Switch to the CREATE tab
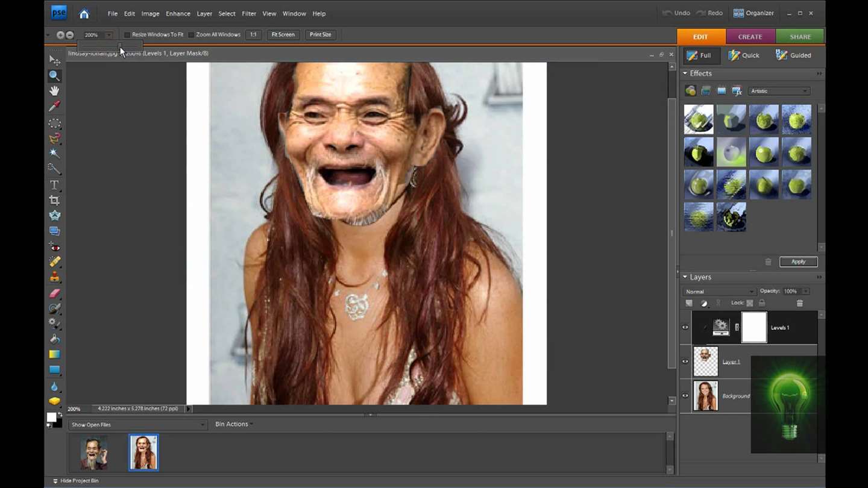Screen dimensions: 868x488 click(750, 37)
